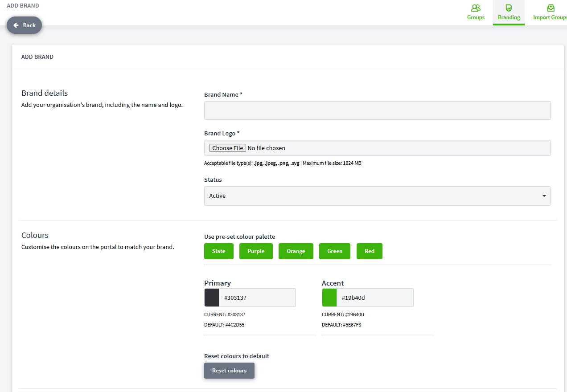This screenshot has width=567, height=392.
Task: Click the 'Use pre-set colour palette' label
Action: click(239, 237)
